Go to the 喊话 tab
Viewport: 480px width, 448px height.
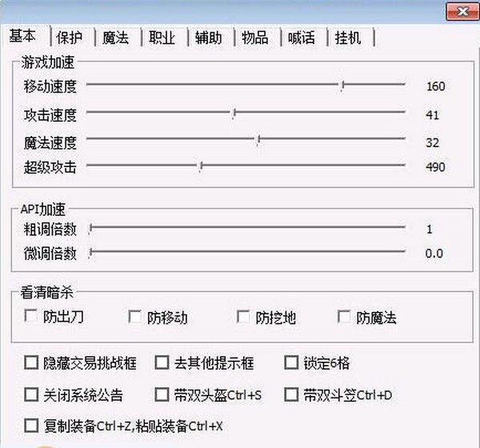pyautogui.click(x=302, y=38)
